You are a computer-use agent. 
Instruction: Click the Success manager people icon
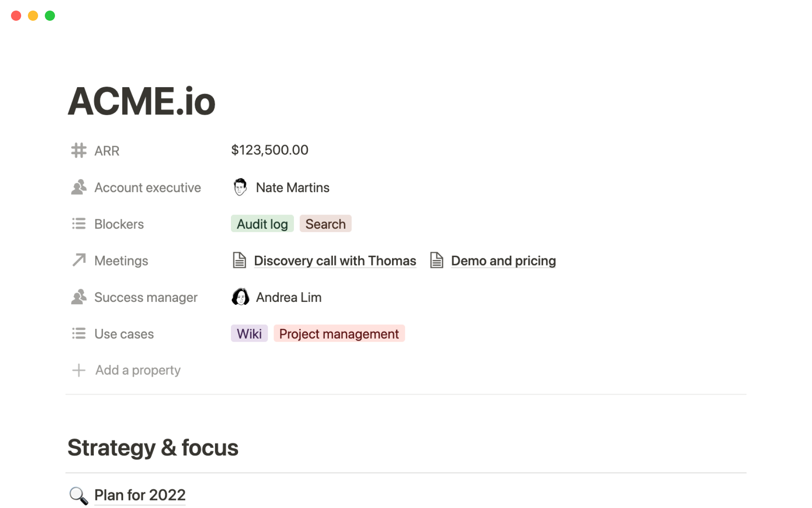tap(79, 297)
